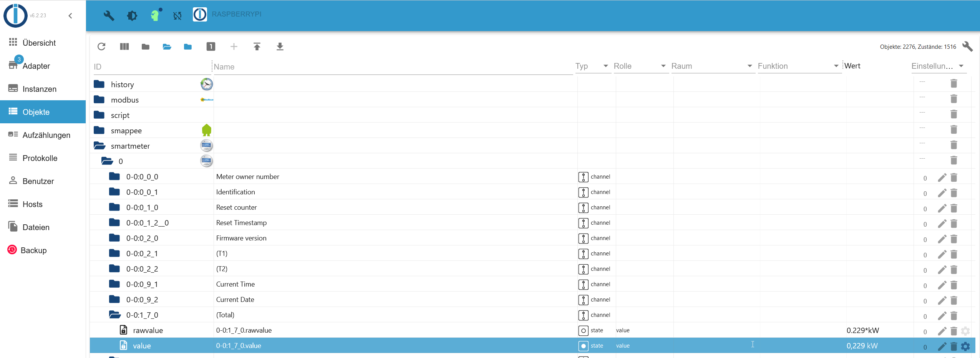Click the Name filter input field
This screenshot has width=980, height=358.
click(x=392, y=67)
